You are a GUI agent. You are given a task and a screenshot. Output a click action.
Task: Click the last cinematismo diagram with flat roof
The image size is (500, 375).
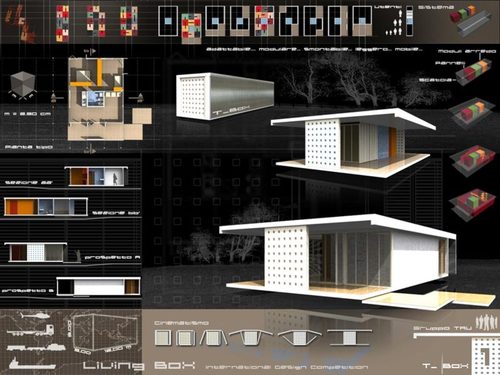pyautogui.click(x=349, y=337)
